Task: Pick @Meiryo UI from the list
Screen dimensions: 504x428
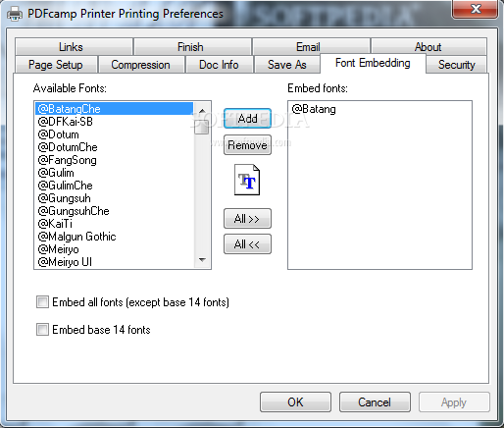Action: [115, 262]
